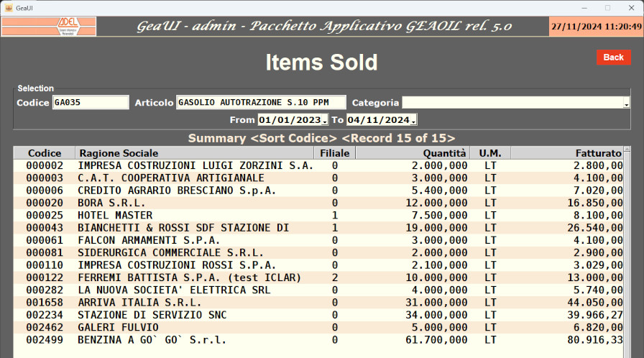This screenshot has width=644, height=358.
Task: Select row IMPRESA COSTRUZIONI LUIGI ZORZINI S.A.
Action: pyautogui.click(x=318, y=165)
